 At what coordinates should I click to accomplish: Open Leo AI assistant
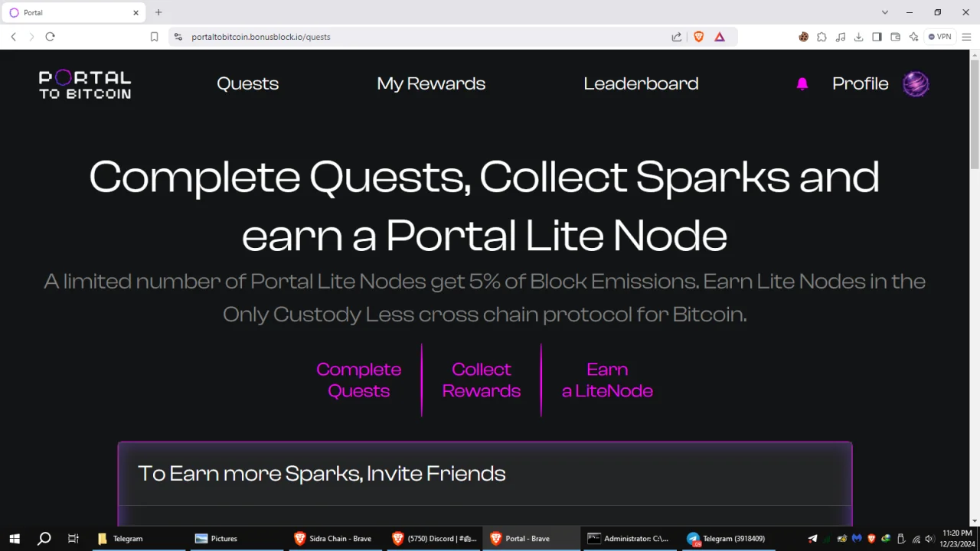point(913,37)
